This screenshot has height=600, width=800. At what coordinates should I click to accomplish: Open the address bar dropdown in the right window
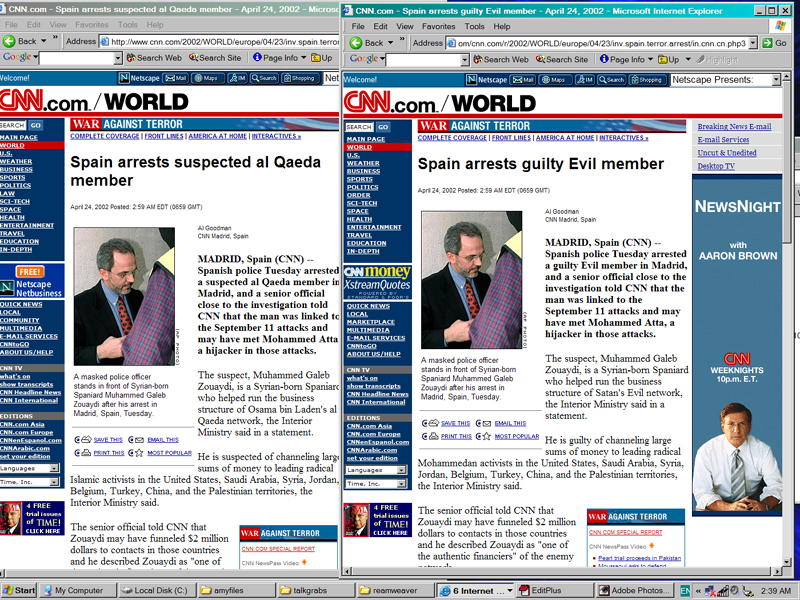coord(753,43)
